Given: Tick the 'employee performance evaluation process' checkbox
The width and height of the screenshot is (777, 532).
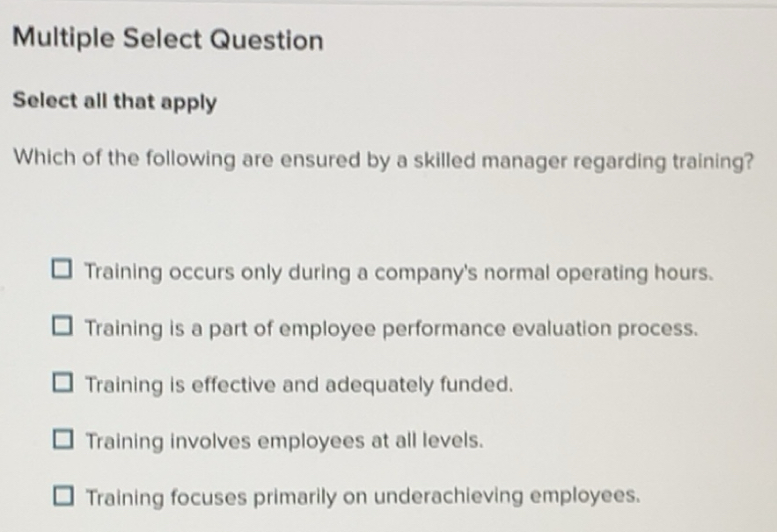Looking at the screenshot, I should (62, 325).
